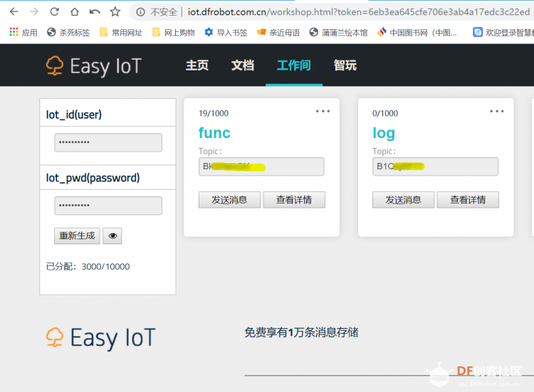Click 查看详情 on the func card
The width and height of the screenshot is (534, 392).
(294, 200)
